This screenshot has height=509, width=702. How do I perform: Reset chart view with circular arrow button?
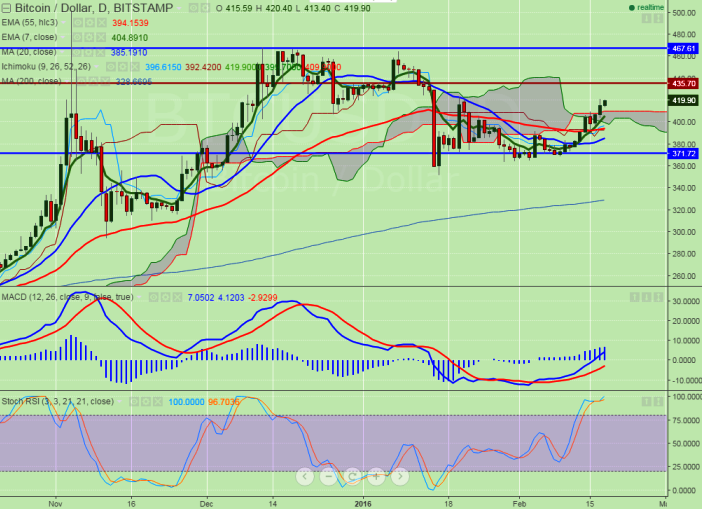click(352, 477)
